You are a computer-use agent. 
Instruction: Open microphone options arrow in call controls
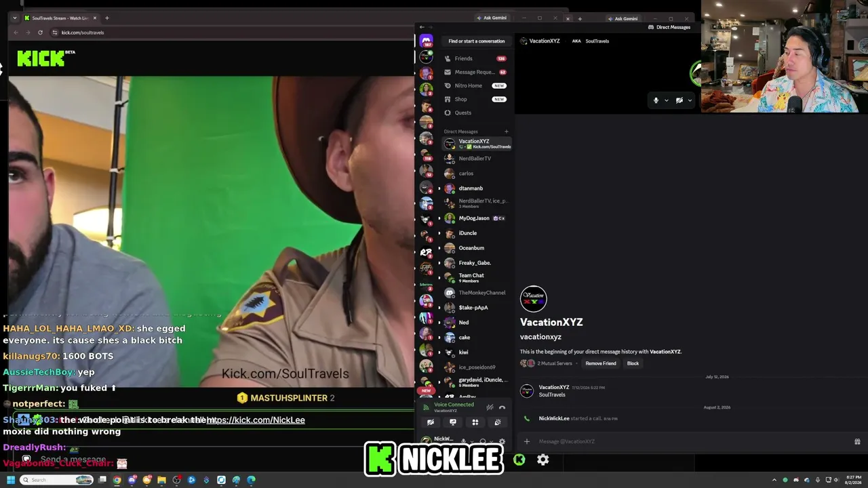point(667,100)
